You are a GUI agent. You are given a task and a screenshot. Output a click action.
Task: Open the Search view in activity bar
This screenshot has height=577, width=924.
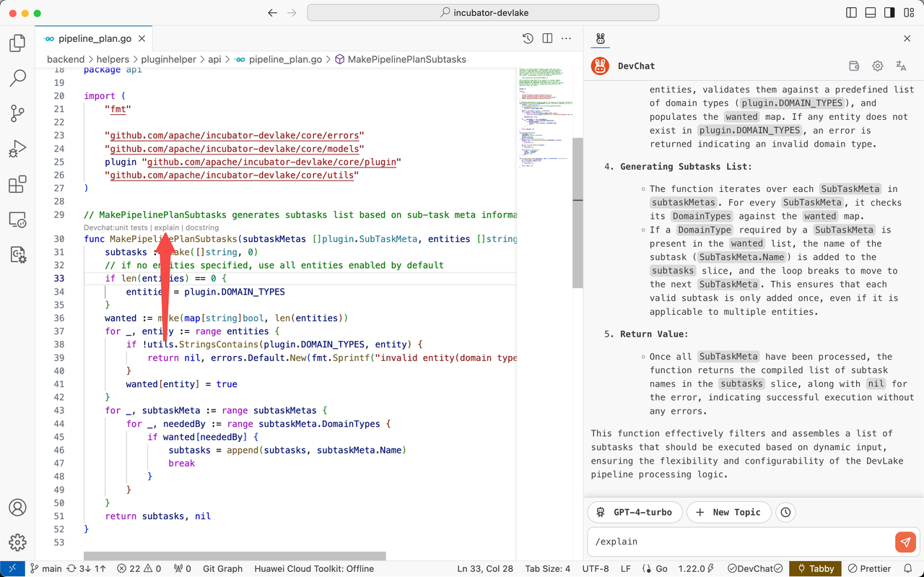[17, 78]
